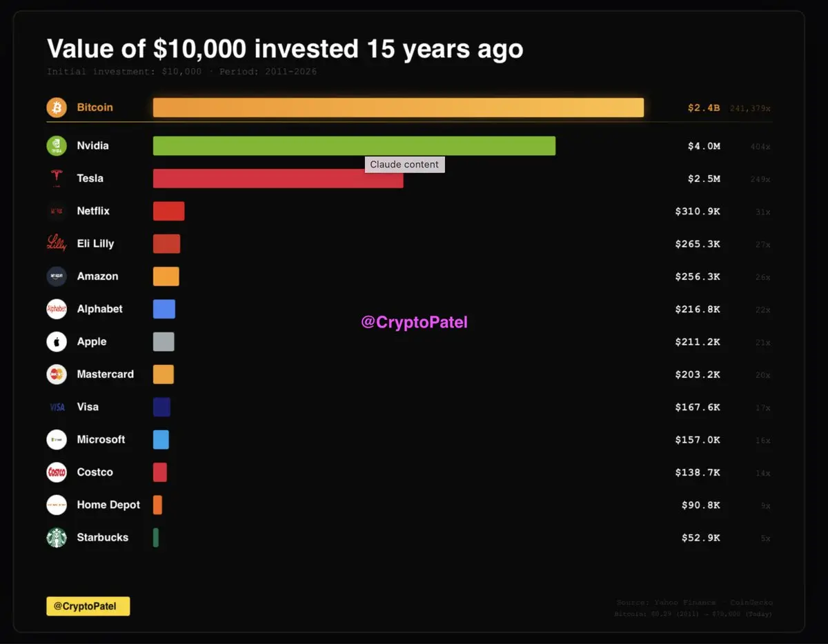Click the yellow @CryptoPatel badge
This screenshot has width=828, height=644.
(88, 606)
